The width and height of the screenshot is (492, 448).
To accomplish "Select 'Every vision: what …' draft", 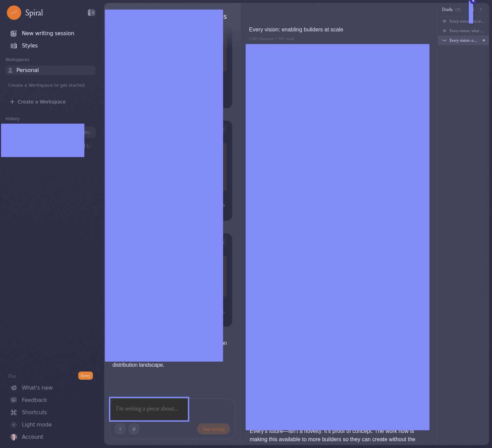I will (466, 31).
